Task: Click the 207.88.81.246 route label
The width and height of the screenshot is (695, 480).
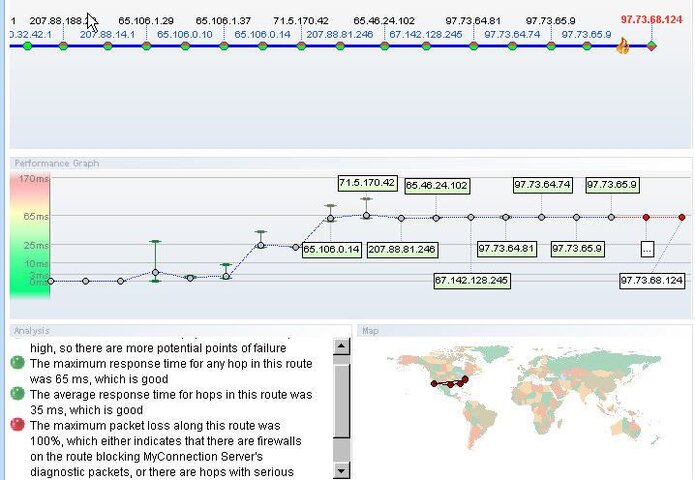Action: pyautogui.click(x=340, y=35)
